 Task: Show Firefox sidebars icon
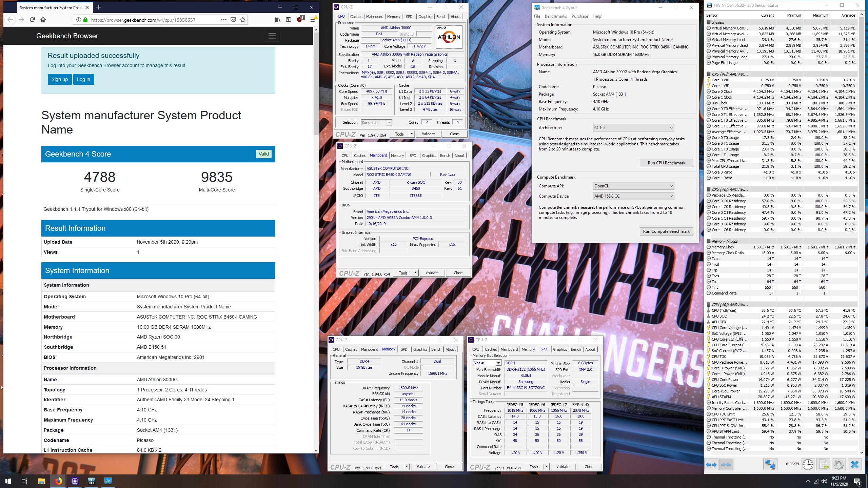point(289,20)
